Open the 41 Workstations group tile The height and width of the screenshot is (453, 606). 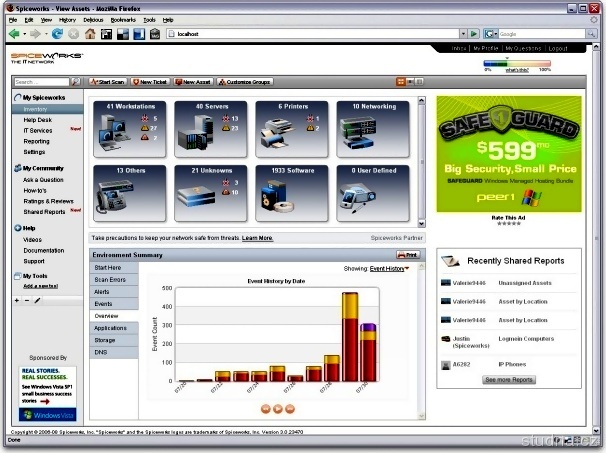tap(130, 129)
